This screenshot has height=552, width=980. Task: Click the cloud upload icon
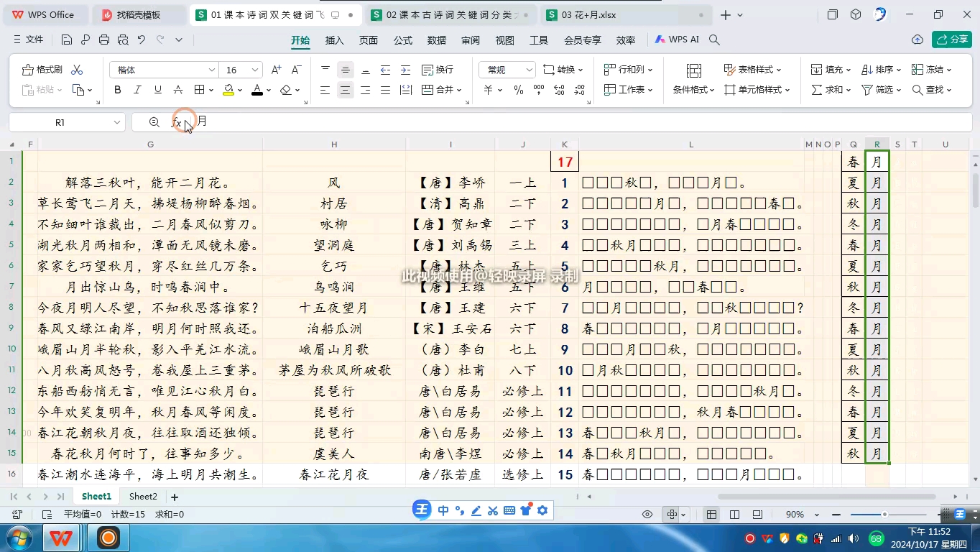pos(917,40)
